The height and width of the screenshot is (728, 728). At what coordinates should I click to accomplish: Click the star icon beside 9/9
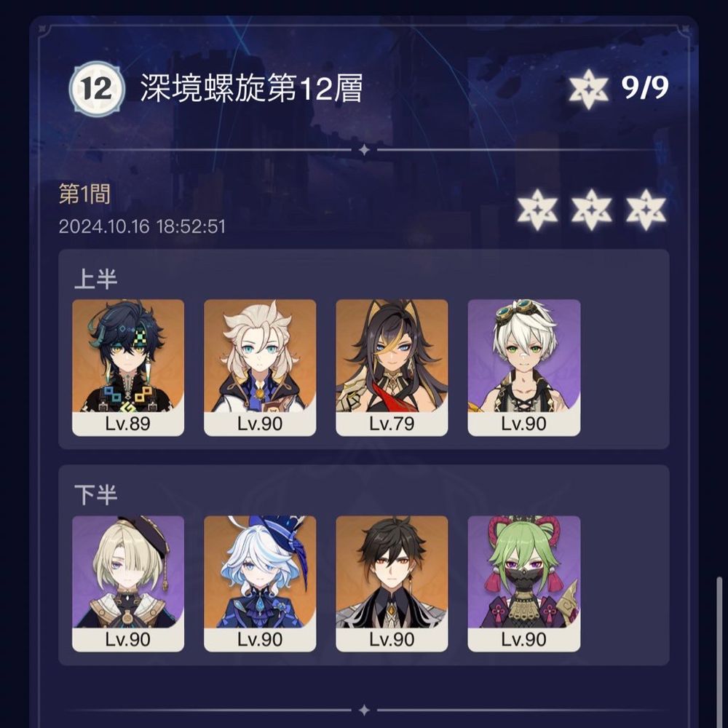(588, 89)
